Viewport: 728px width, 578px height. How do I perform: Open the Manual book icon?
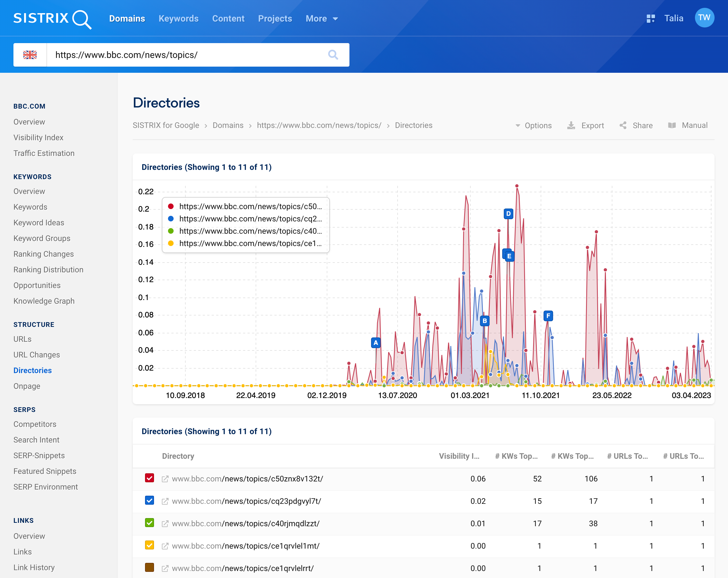pos(672,125)
